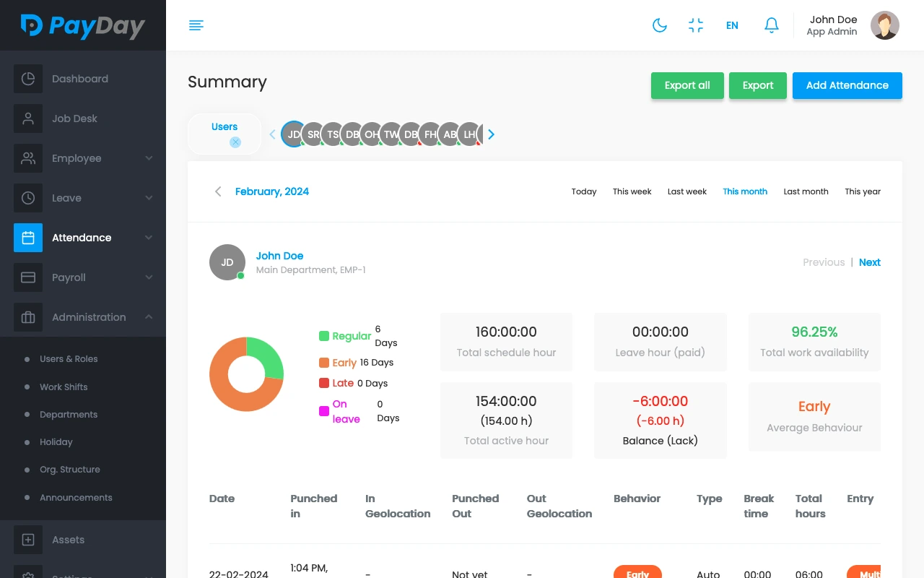Click the fullscreen collapse icon
This screenshot has width=924, height=578.
[696, 25]
